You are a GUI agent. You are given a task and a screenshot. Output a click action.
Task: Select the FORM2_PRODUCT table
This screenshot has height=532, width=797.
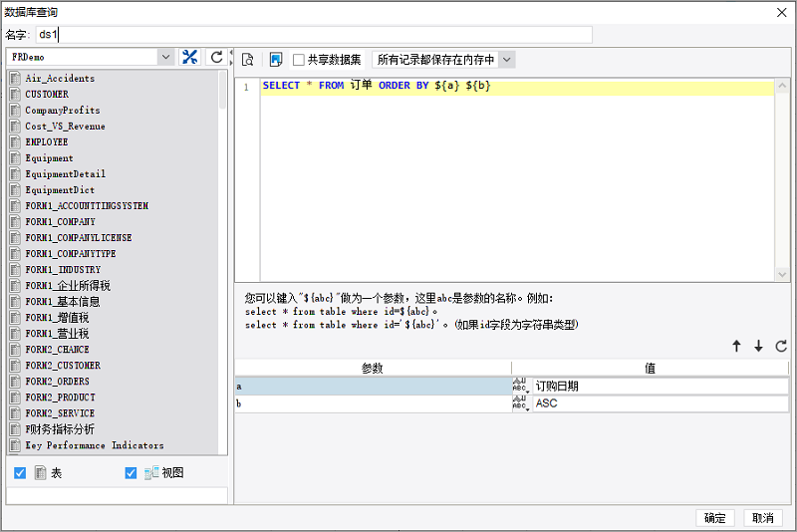60,398
